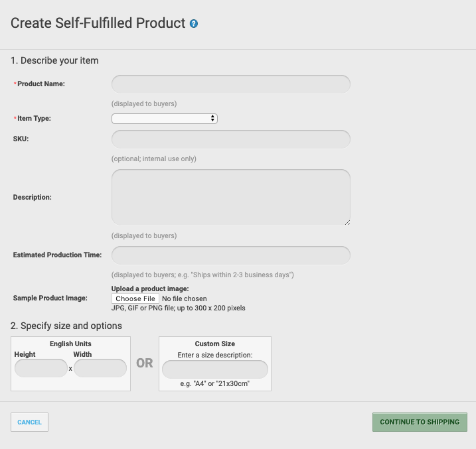
Task: Click the Custom Size description field
Action: pos(215,369)
